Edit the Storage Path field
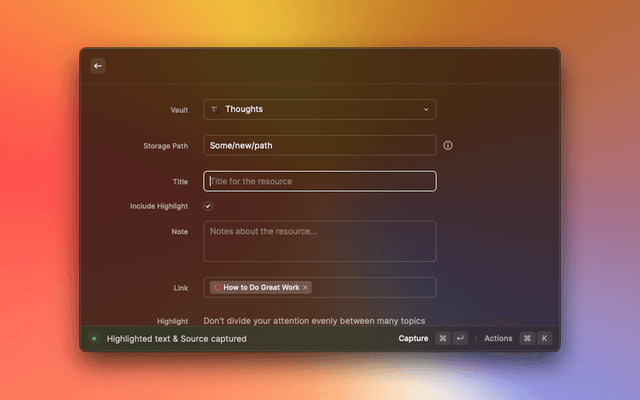This screenshot has height=400, width=640. click(x=319, y=145)
